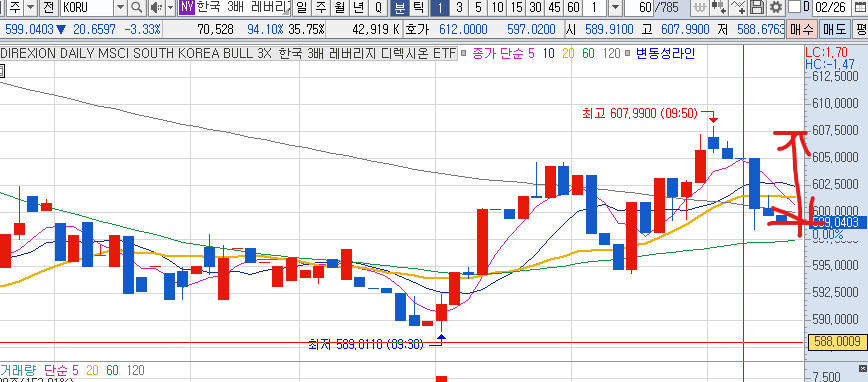Click the bar count field showing 60
This screenshot has width=868, height=382.
point(638,8)
